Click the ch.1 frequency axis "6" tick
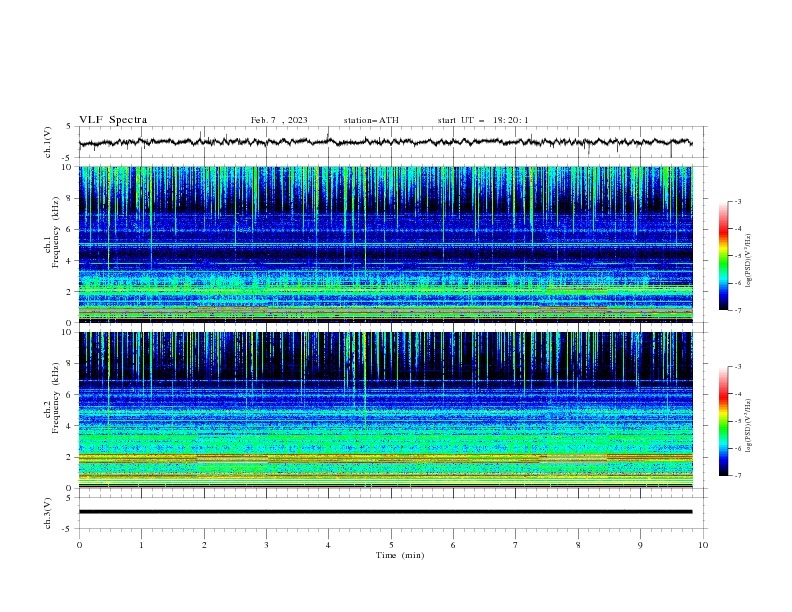The image size is (792, 612). tap(69, 229)
